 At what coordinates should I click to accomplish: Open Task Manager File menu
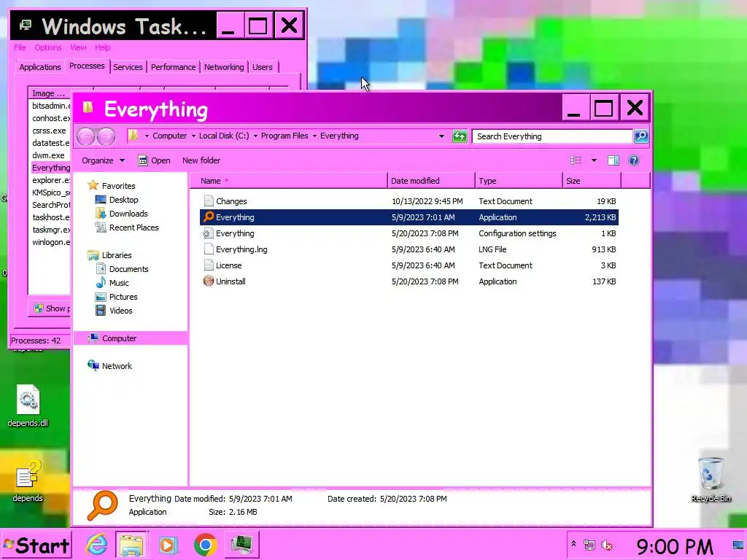tap(20, 47)
